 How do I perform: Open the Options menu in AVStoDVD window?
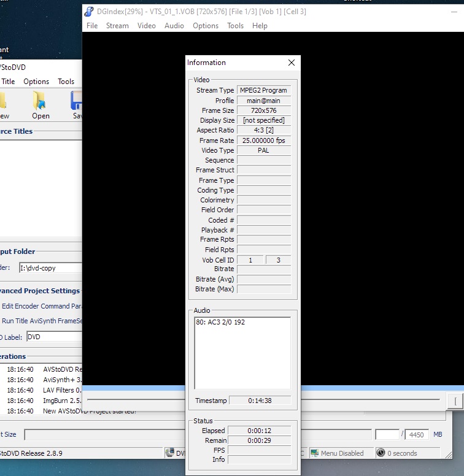tap(36, 82)
